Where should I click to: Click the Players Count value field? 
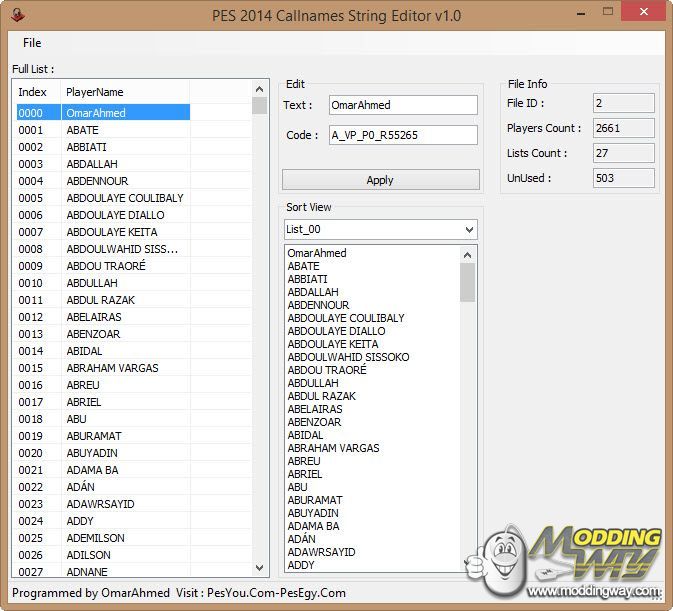pos(623,128)
